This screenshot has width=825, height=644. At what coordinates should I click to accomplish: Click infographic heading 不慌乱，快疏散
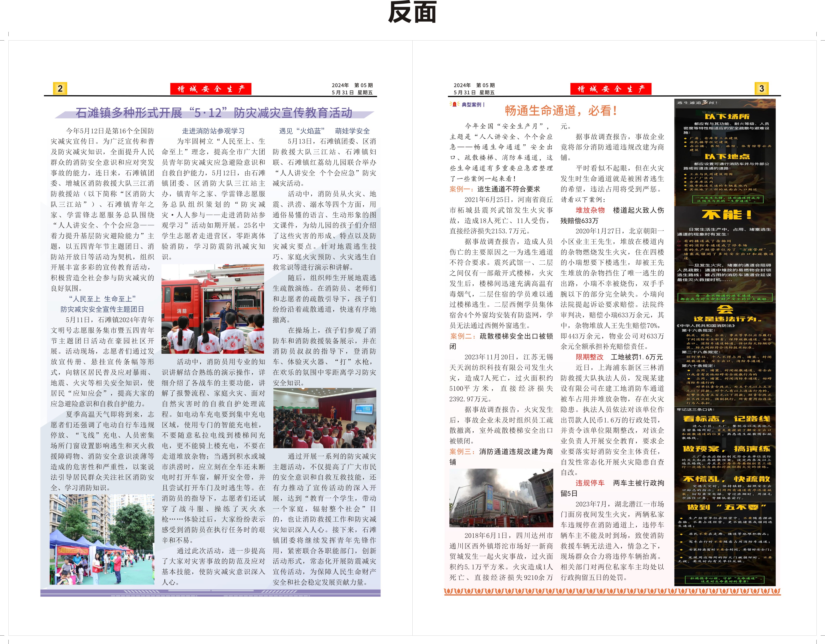[x=726, y=479]
